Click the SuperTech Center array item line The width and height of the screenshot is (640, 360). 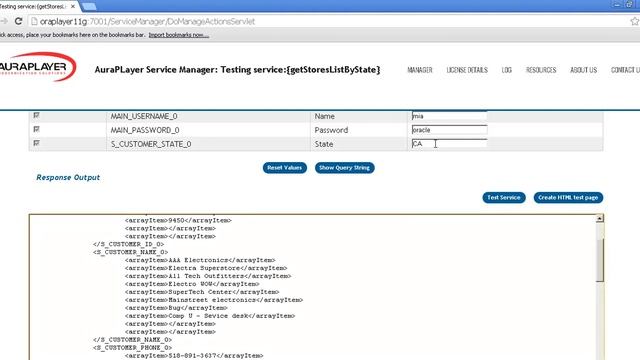(202, 292)
